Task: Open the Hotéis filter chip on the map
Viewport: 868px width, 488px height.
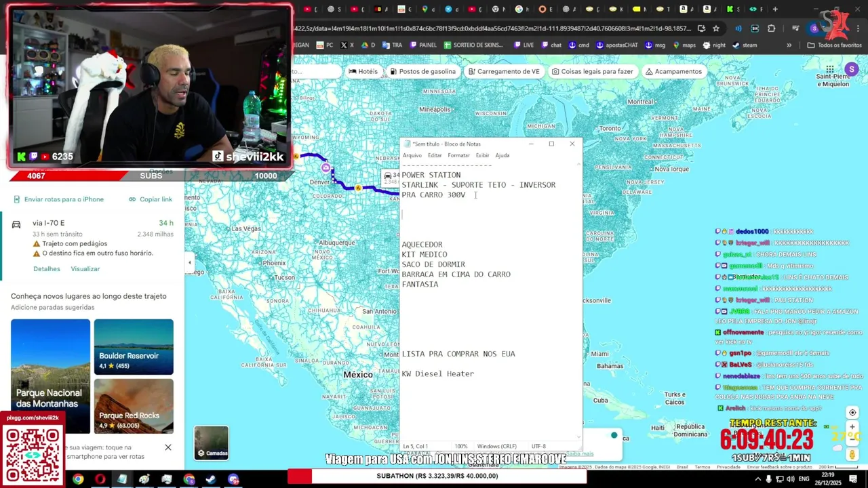Action: coord(363,71)
